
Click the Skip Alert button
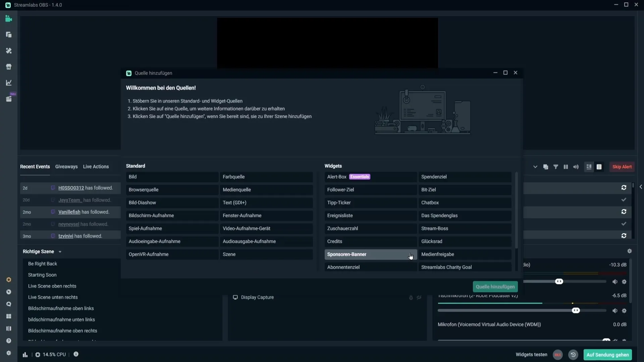pos(622,167)
